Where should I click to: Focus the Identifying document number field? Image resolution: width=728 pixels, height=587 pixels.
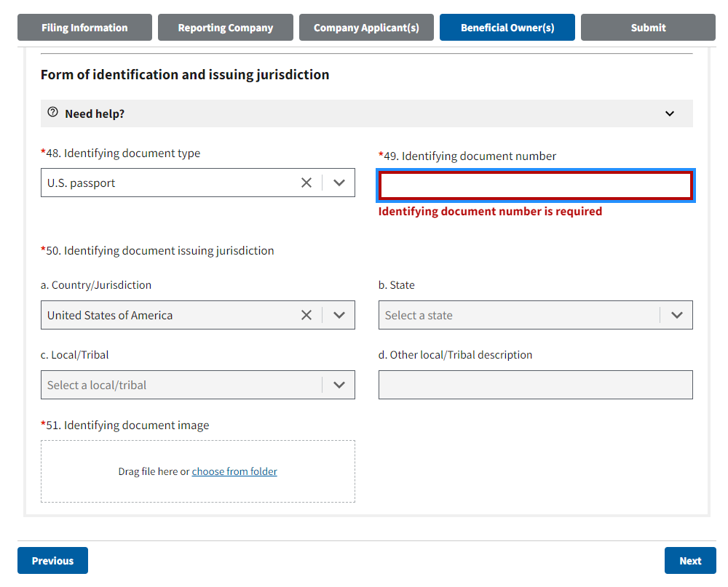[x=535, y=185]
